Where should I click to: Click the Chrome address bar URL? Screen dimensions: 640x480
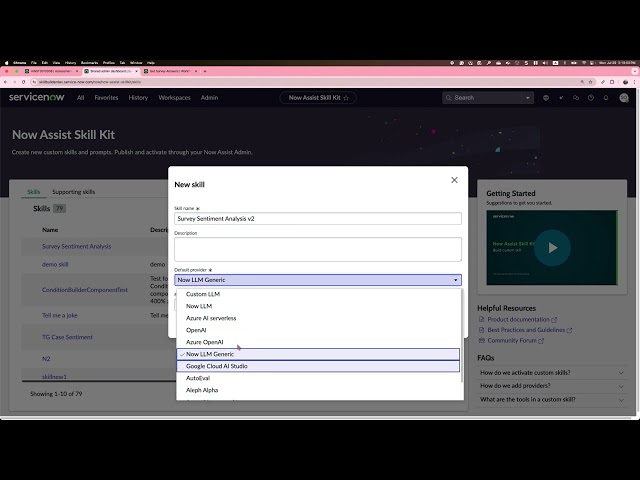pyautogui.click(x=90, y=82)
